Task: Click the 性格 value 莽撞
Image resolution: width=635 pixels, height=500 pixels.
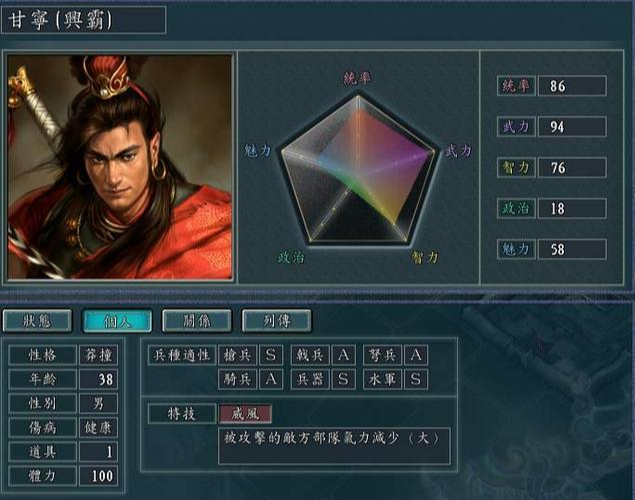Action: (x=98, y=355)
